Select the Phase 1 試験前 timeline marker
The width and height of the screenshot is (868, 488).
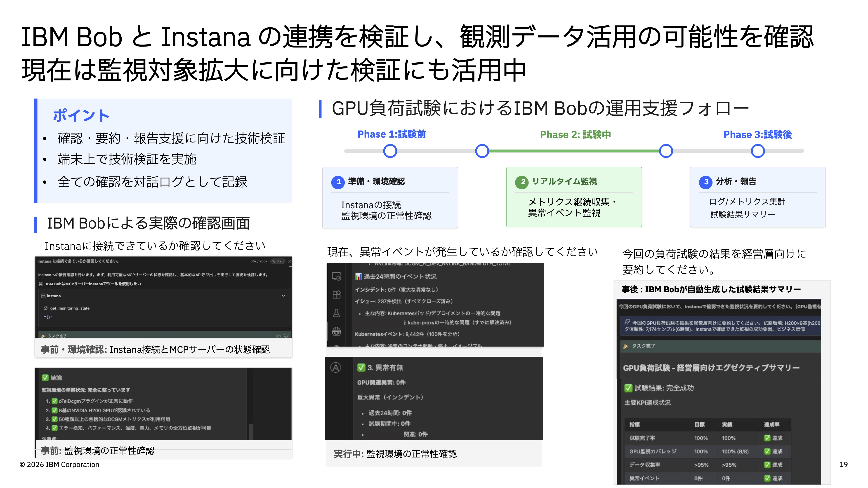click(x=390, y=151)
